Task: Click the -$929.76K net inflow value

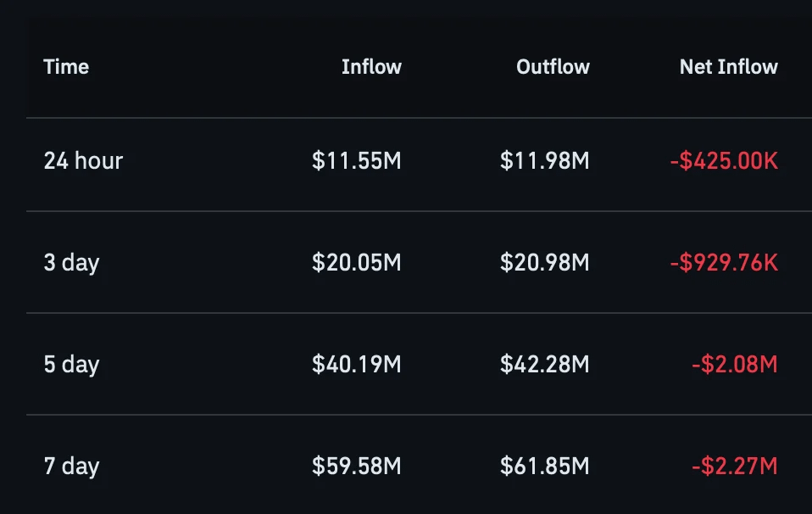Action: [x=724, y=262]
